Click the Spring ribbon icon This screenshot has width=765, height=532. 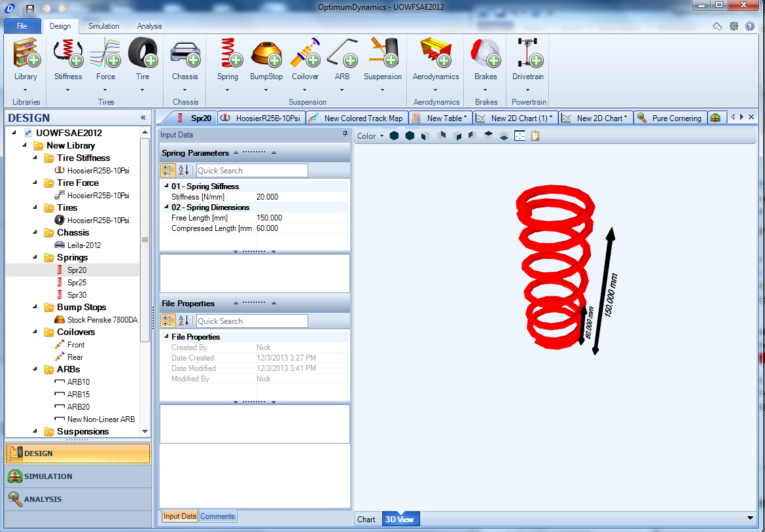point(228,54)
